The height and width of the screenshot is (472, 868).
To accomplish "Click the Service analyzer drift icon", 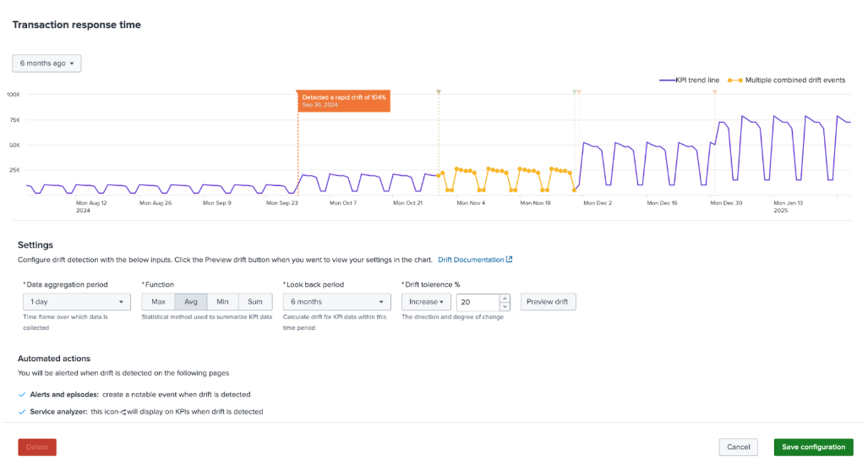I will (123, 412).
